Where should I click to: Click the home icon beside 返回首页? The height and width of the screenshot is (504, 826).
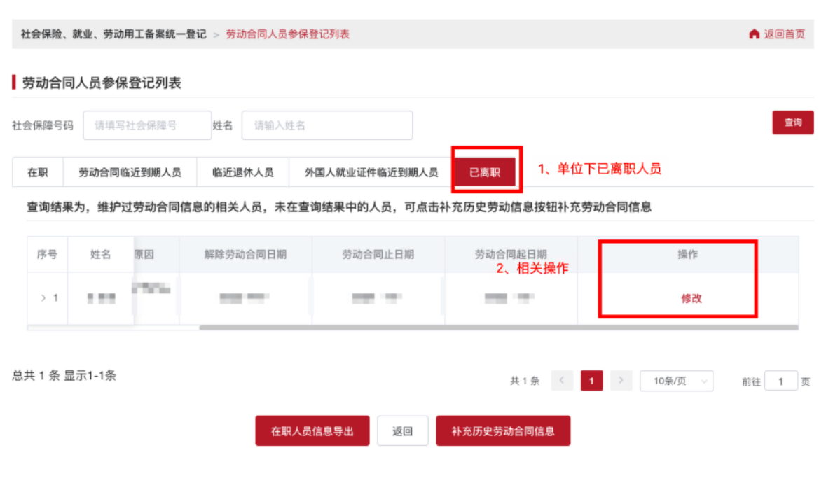coord(754,34)
